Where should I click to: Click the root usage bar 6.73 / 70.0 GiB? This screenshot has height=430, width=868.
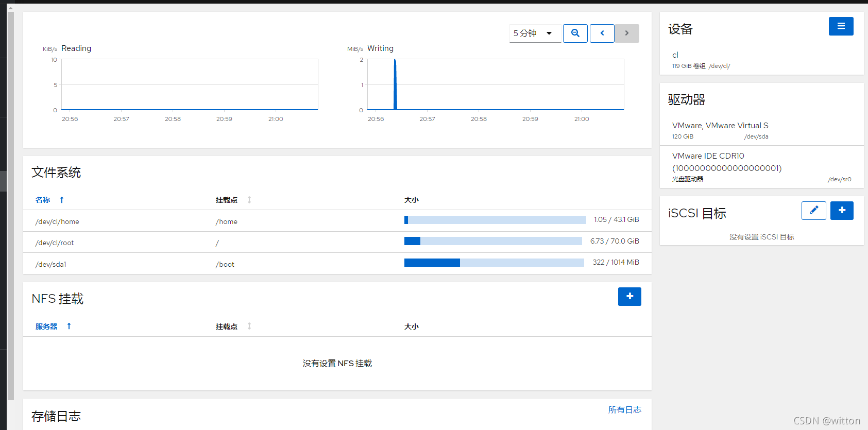point(493,241)
